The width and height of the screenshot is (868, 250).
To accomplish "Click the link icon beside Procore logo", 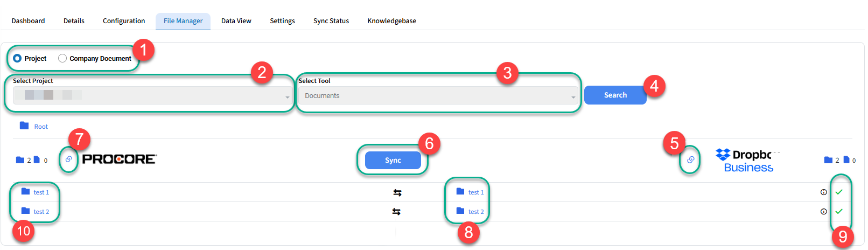I will 68,159.
